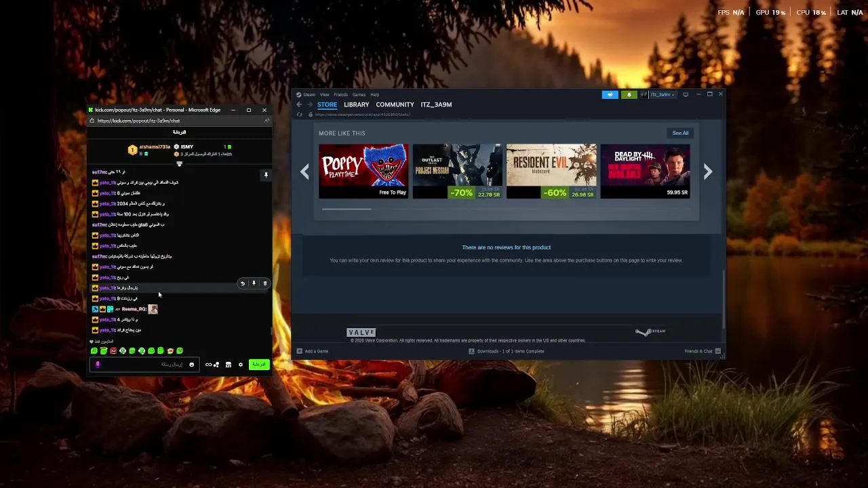Click alshamsi731a leaderboard name

tap(155, 147)
